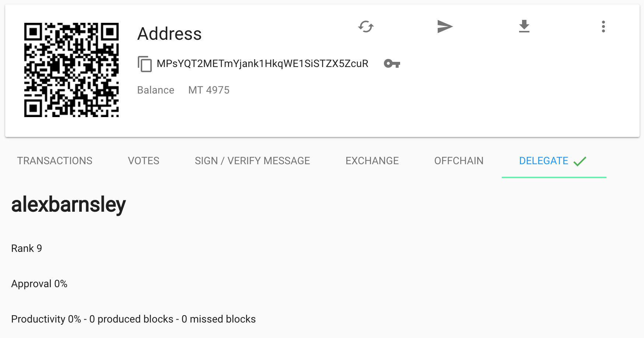Click the Productivity 0% blocks line
This screenshot has height=338, width=644.
click(x=133, y=319)
